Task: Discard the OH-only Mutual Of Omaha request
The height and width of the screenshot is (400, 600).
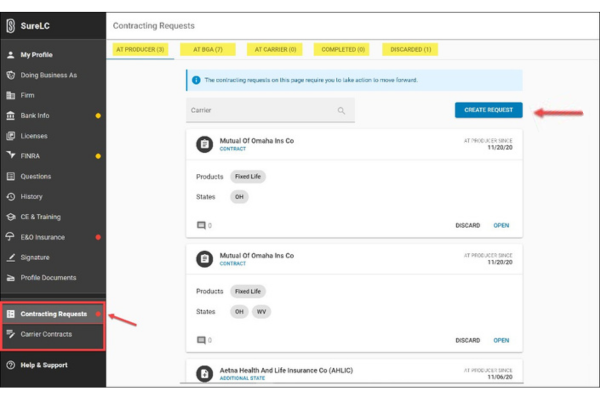Action: [468, 225]
